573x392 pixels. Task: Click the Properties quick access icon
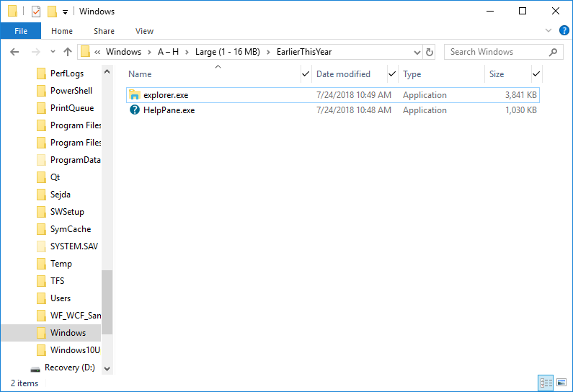click(x=36, y=12)
